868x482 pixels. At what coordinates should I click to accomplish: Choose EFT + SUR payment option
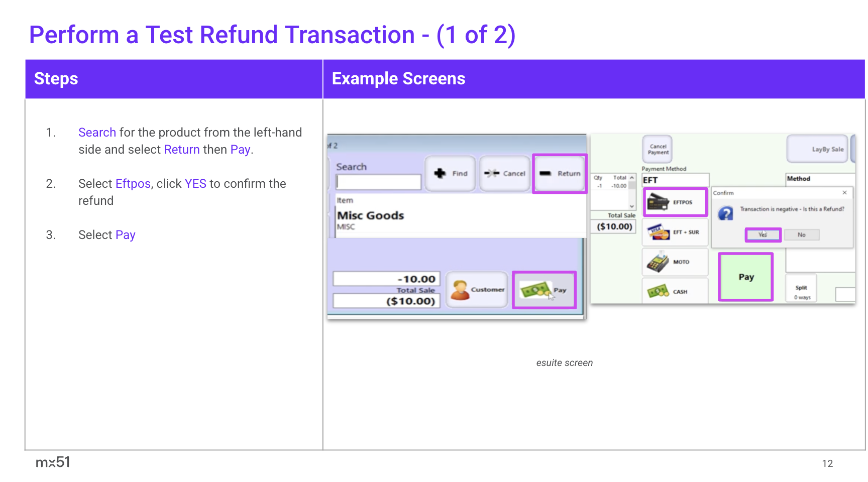tap(675, 232)
